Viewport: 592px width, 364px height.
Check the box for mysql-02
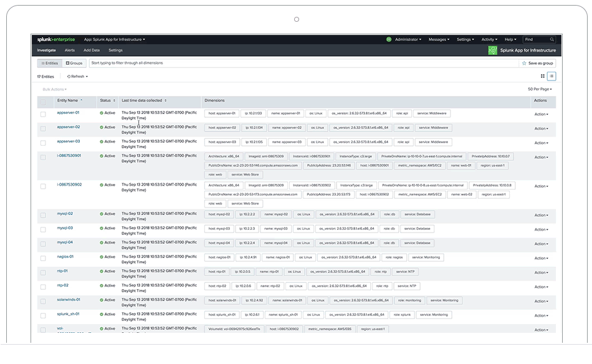[x=43, y=215]
